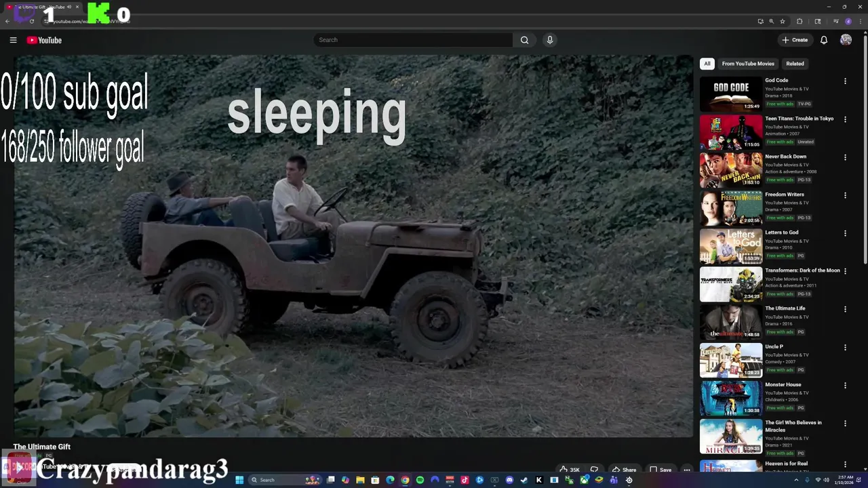Click Free with ads badge under God Code
This screenshot has width=868, height=488.
pyautogui.click(x=780, y=104)
